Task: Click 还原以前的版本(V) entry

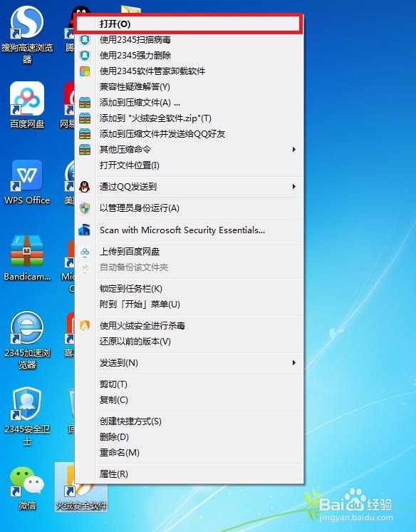Action: click(x=189, y=342)
